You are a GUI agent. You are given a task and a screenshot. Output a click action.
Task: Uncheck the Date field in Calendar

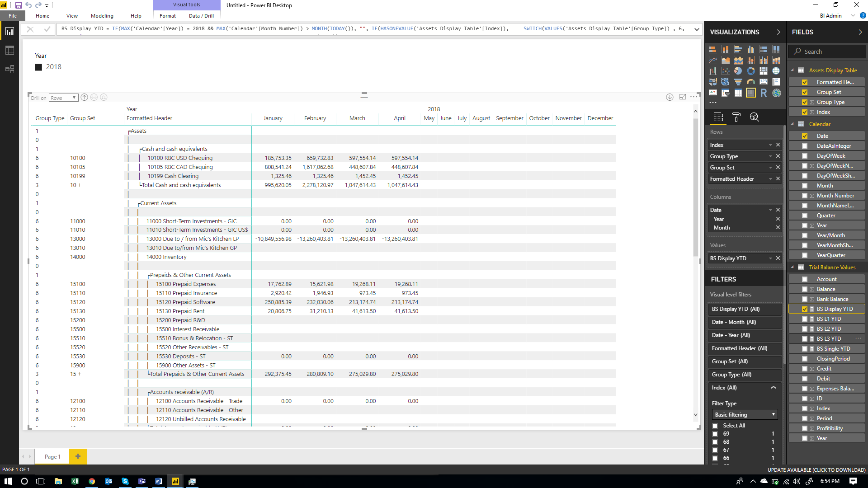pos(805,136)
